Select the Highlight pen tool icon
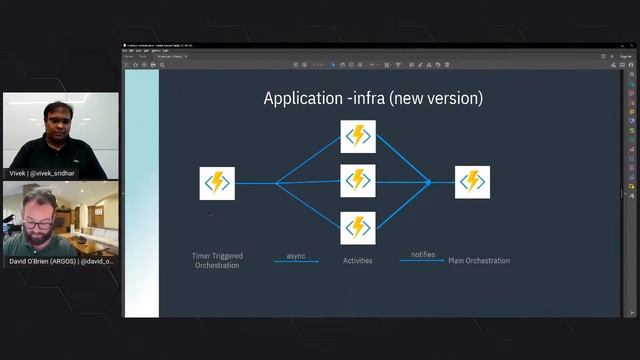Image resolution: width=640 pixels, height=360 pixels. (x=420, y=65)
